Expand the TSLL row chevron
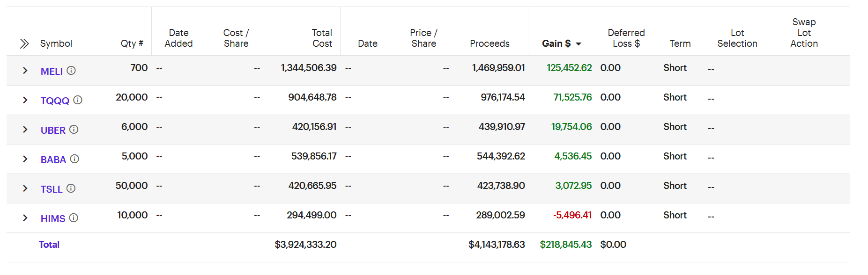The width and height of the screenshot is (868, 275). click(x=25, y=188)
